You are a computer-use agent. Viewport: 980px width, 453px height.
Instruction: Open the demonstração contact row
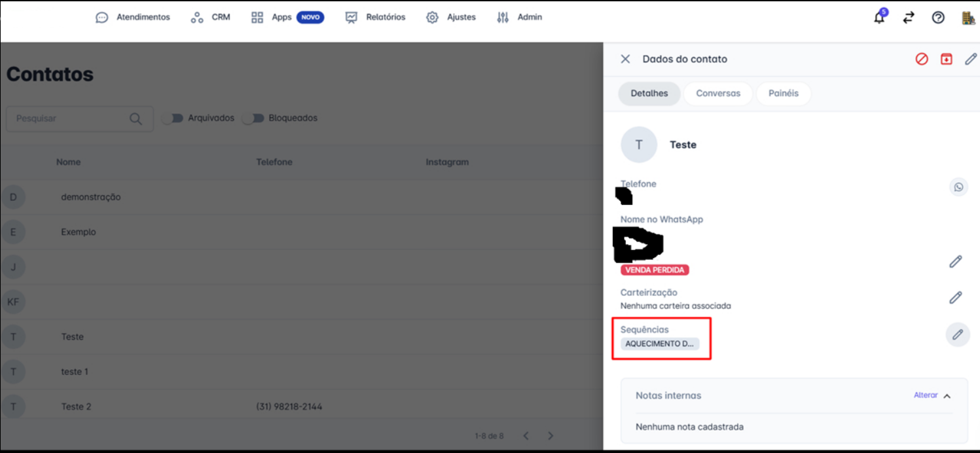301,197
